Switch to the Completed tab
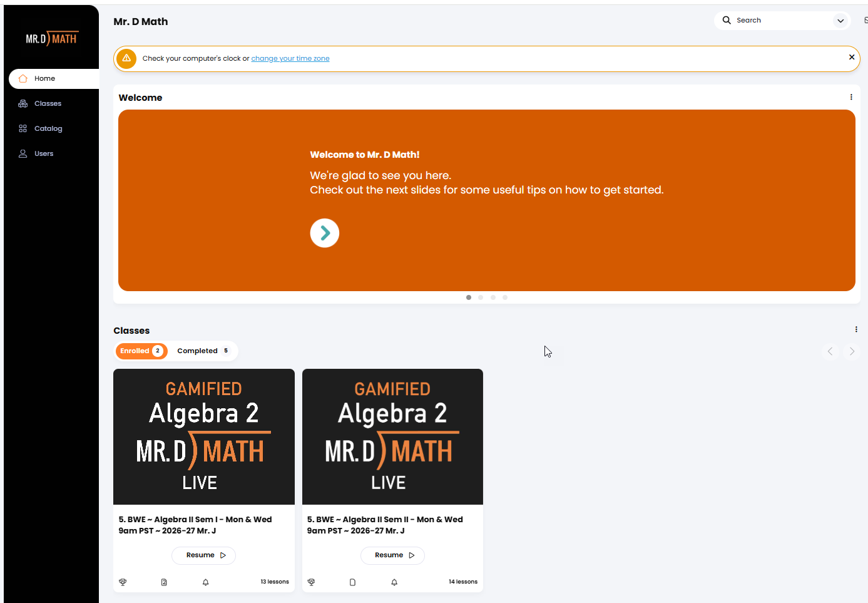The width and height of the screenshot is (868, 603). [203, 351]
